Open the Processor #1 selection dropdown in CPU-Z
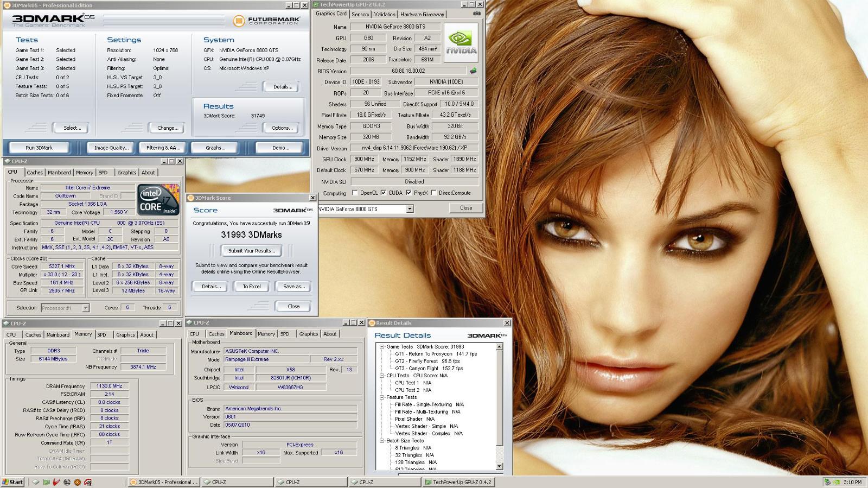This screenshot has height=488, width=868. coord(85,308)
